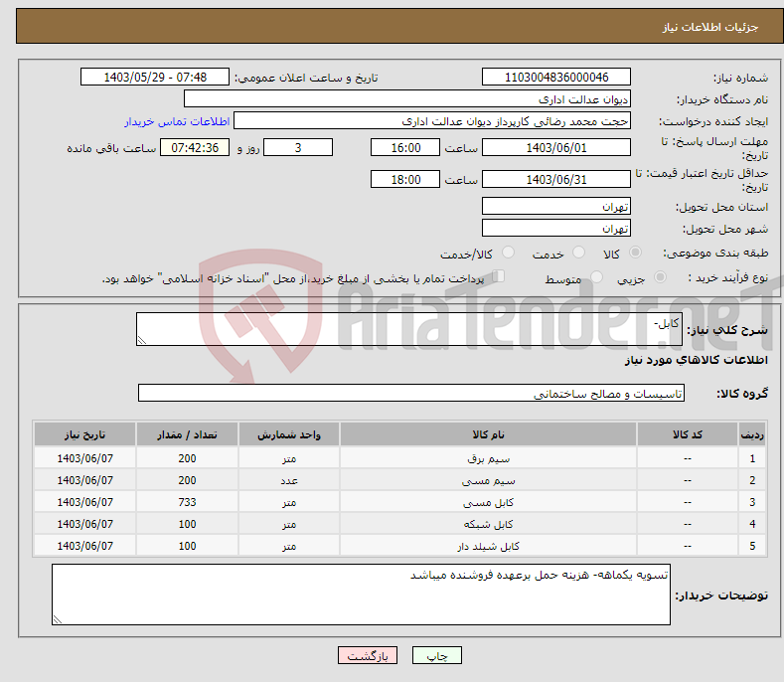This screenshot has height=682, width=784.
Task: Click the چاپ (print) button
Action: coord(436,655)
